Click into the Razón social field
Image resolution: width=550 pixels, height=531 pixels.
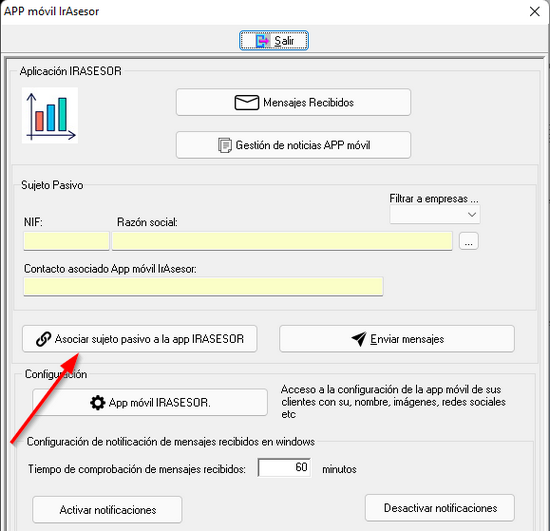pos(282,241)
